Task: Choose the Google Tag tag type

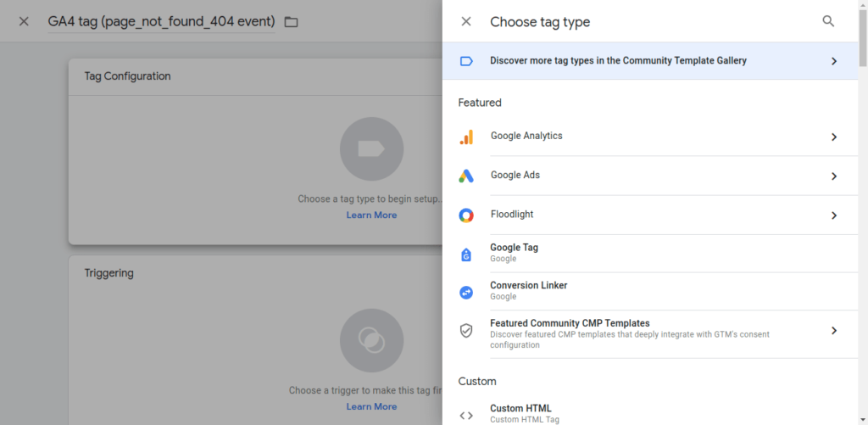Action: tap(650, 254)
